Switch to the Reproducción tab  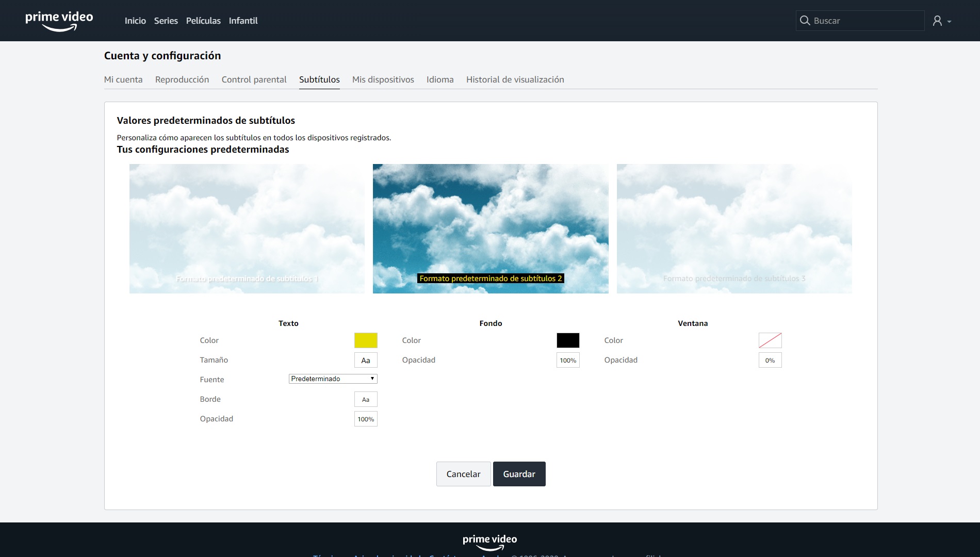coord(182,79)
